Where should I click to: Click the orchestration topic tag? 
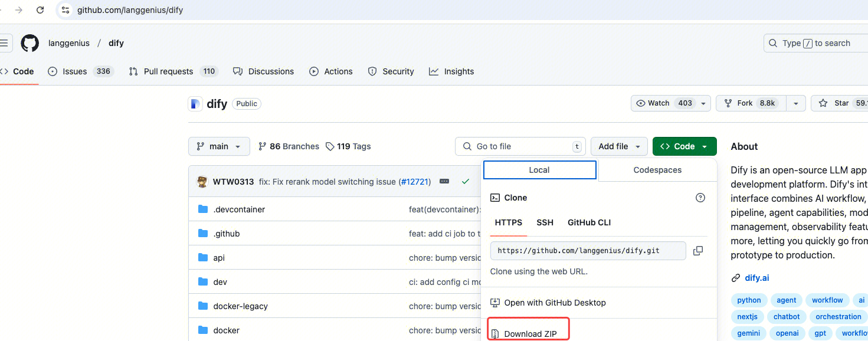[838, 317]
